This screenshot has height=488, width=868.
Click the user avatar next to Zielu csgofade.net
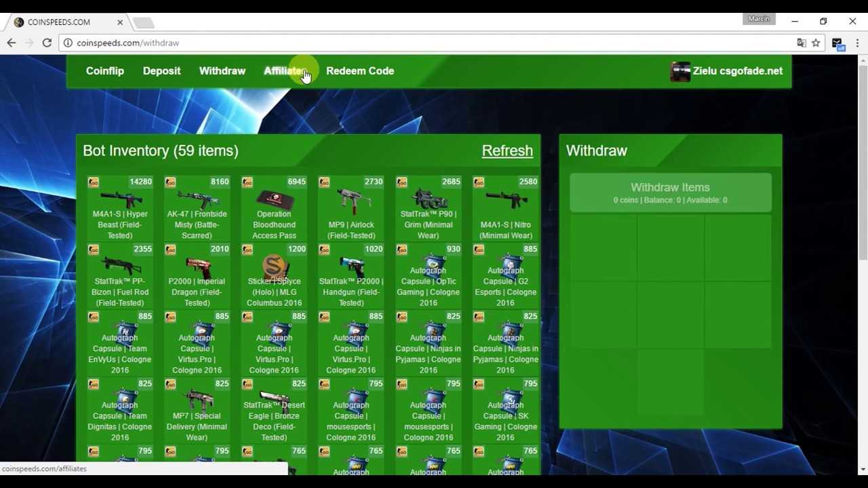(680, 71)
